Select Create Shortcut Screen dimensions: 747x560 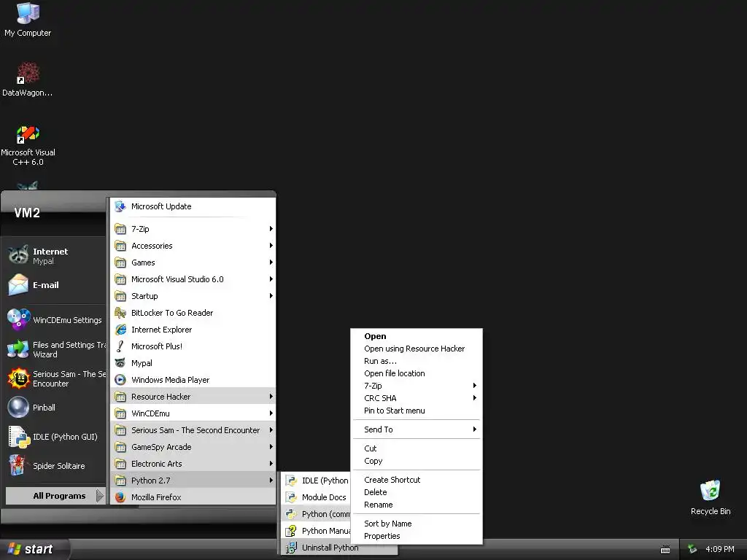click(x=417, y=480)
